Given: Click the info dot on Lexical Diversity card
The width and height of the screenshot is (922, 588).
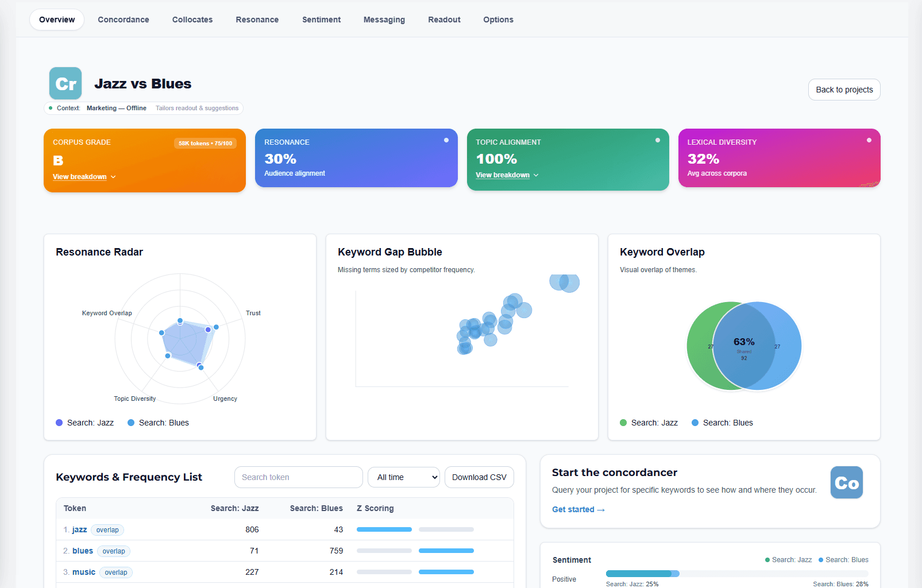Looking at the screenshot, I should 869,140.
